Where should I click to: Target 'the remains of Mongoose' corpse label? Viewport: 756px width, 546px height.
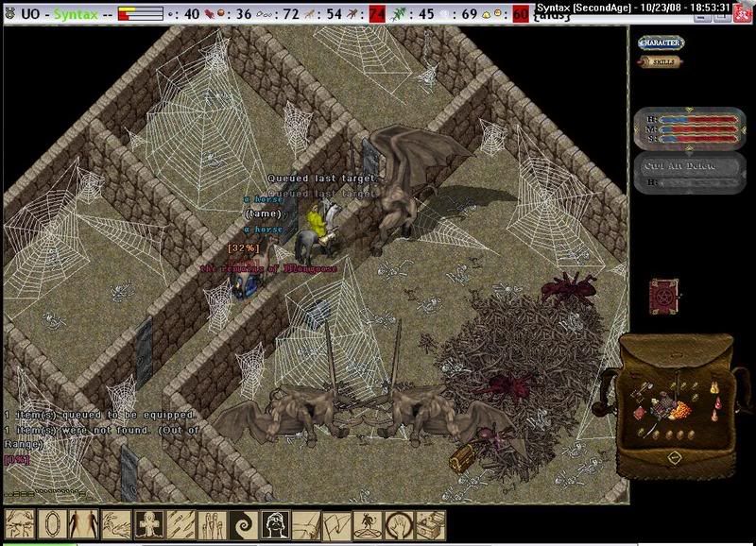pos(269,268)
